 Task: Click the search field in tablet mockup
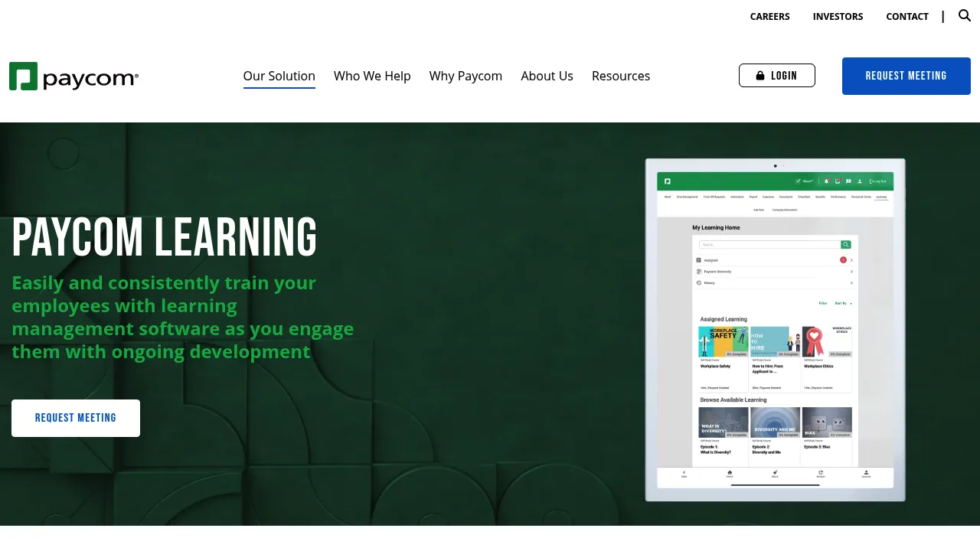coord(769,245)
